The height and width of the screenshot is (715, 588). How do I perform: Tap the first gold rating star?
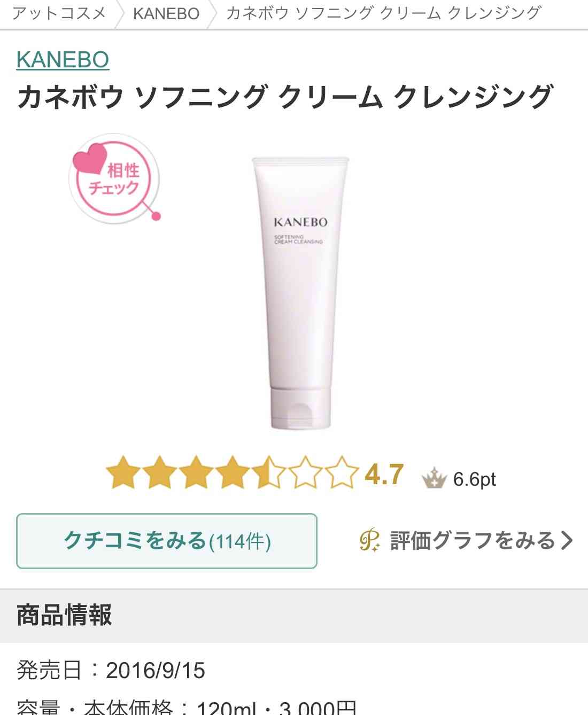(123, 472)
